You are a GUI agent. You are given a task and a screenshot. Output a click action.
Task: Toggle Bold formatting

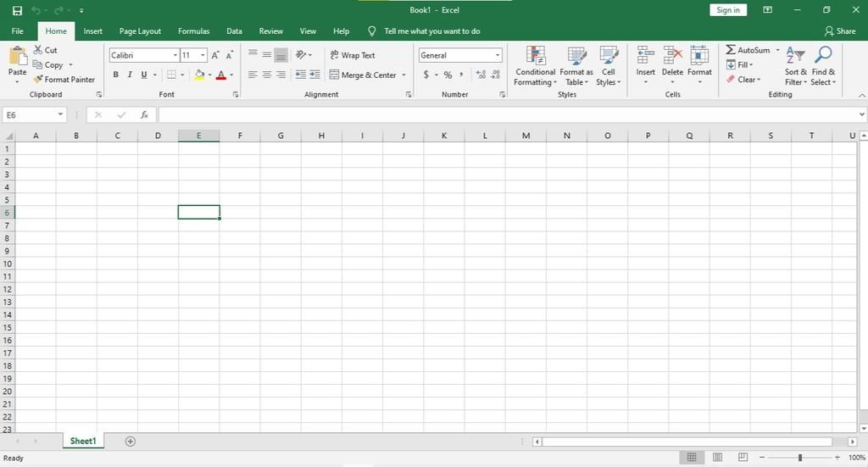tap(115, 75)
